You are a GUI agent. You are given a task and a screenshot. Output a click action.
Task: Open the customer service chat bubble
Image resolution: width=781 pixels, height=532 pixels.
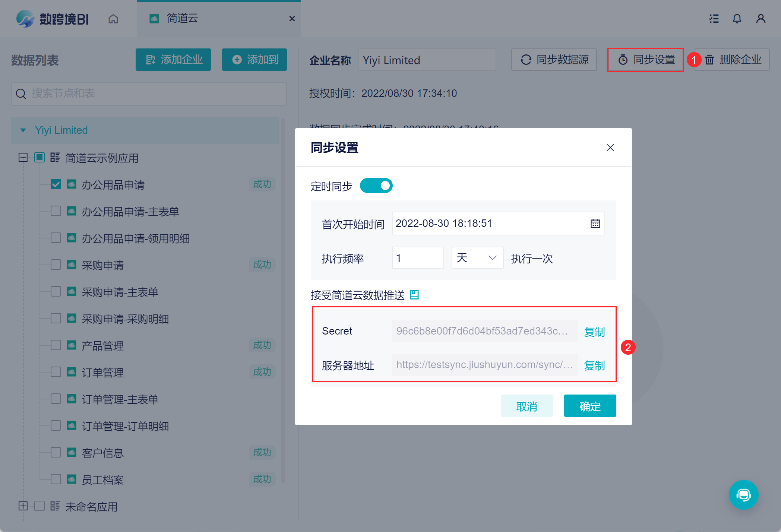[743, 495]
